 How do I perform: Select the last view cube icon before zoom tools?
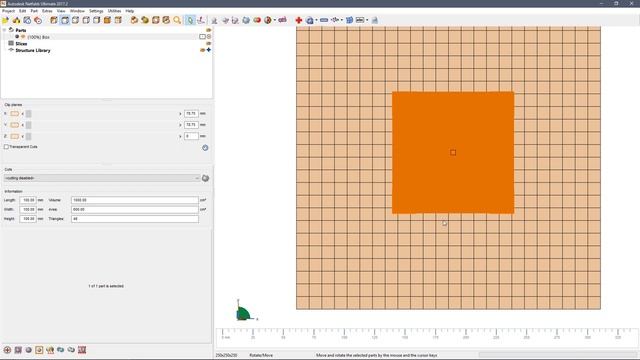click(x=118, y=20)
